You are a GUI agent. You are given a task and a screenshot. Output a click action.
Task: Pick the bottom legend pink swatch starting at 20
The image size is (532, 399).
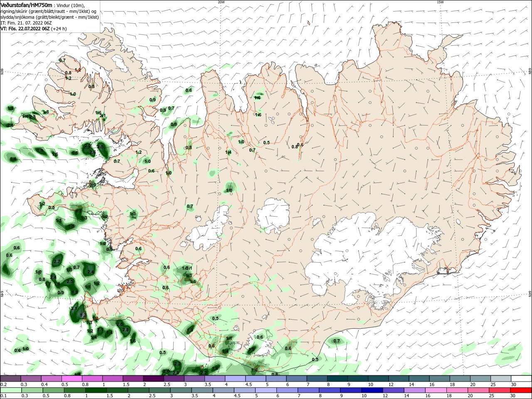point(479,390)
